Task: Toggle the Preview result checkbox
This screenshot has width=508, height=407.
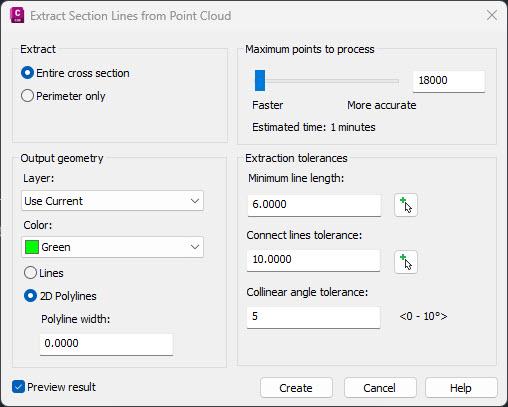Action: click(x=18, y=387)
